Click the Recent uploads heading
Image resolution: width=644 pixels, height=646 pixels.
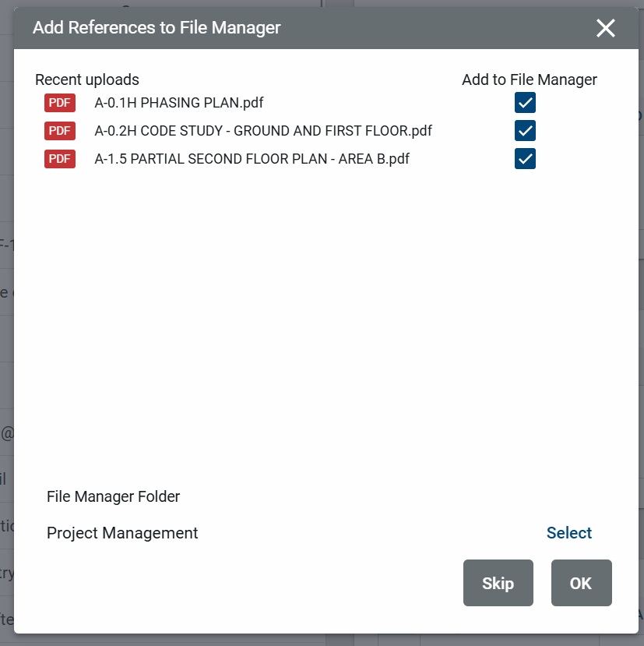[x=87, y=79]
